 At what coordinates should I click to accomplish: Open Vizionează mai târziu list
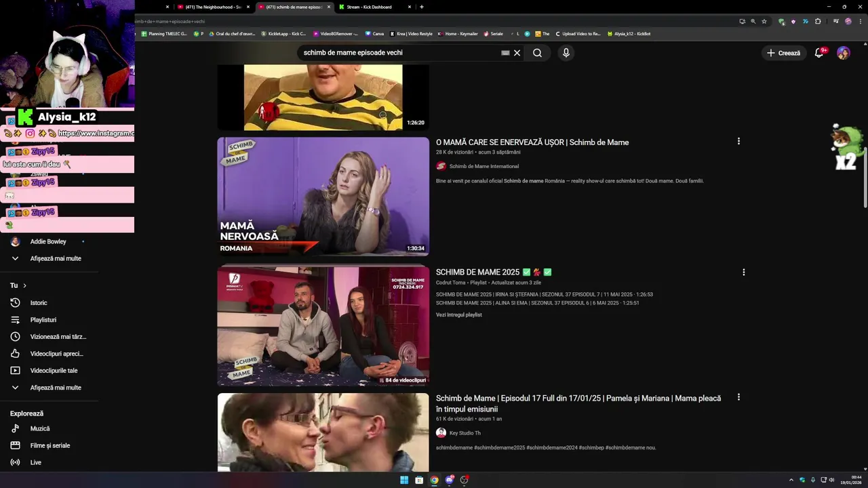[49, 337]
